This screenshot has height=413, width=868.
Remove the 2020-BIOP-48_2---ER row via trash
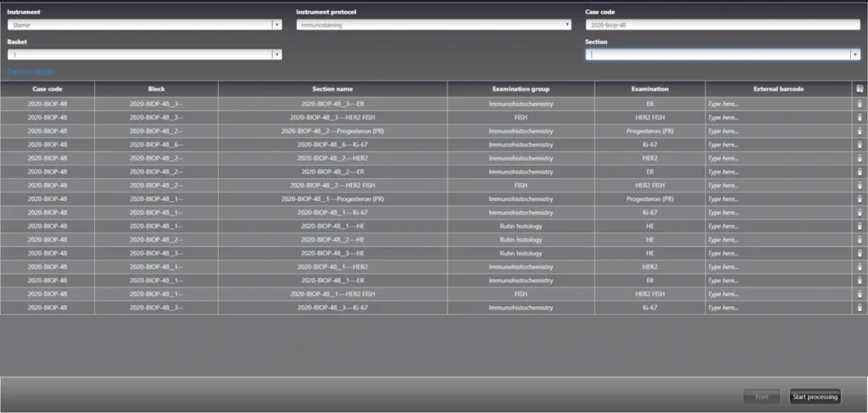click(860, 171)
